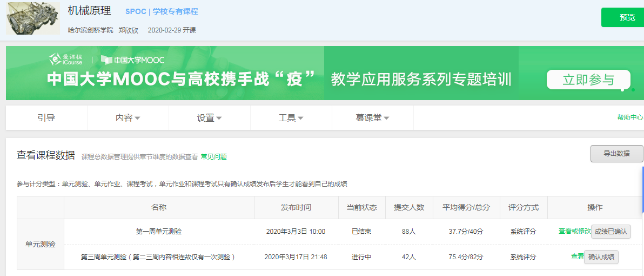Click the 立即参与 banner button
The width and height of the screenshot is (644, 276).
(x=588, y=80)
